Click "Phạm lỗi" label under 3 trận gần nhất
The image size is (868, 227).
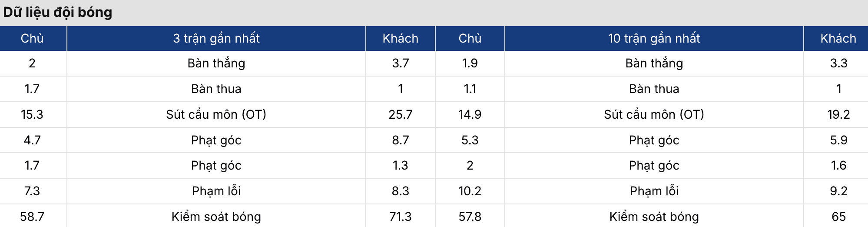[x=216, y=191]
